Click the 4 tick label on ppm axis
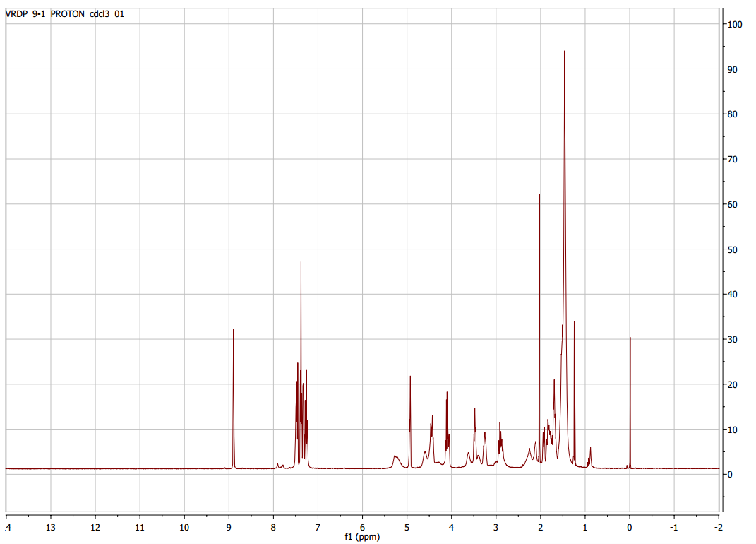This screenshot has height=544, width=756. 451,528
